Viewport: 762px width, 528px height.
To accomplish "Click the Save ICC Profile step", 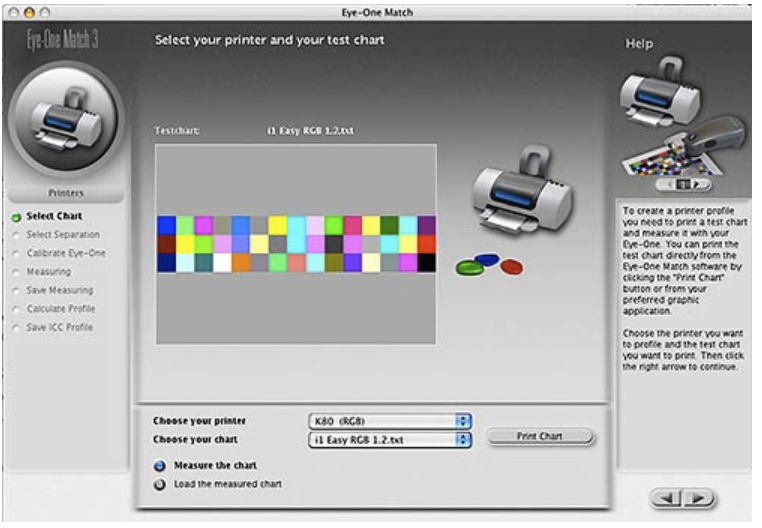I will tap(59, 327).
